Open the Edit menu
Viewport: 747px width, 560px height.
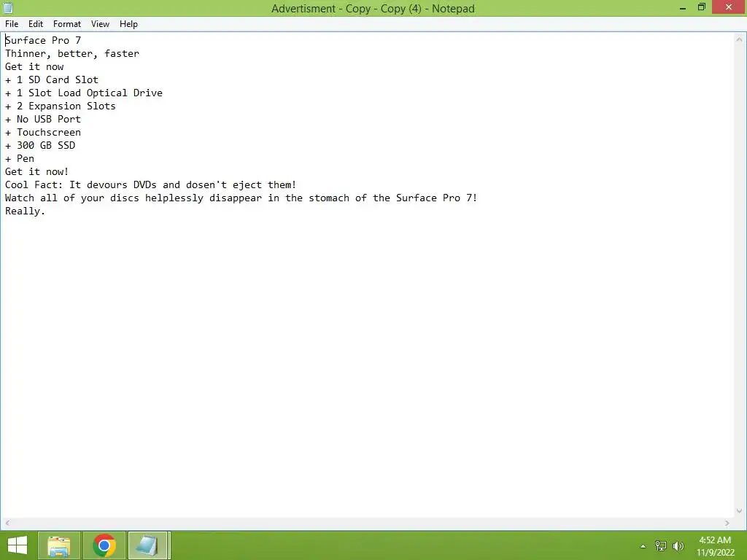tap(35, 24)
